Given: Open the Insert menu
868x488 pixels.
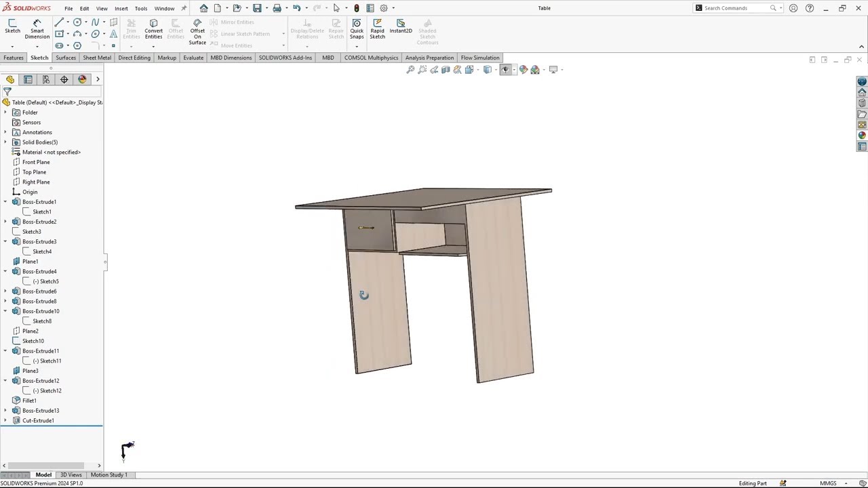Looking at the screenshot, I should (121, 8).
